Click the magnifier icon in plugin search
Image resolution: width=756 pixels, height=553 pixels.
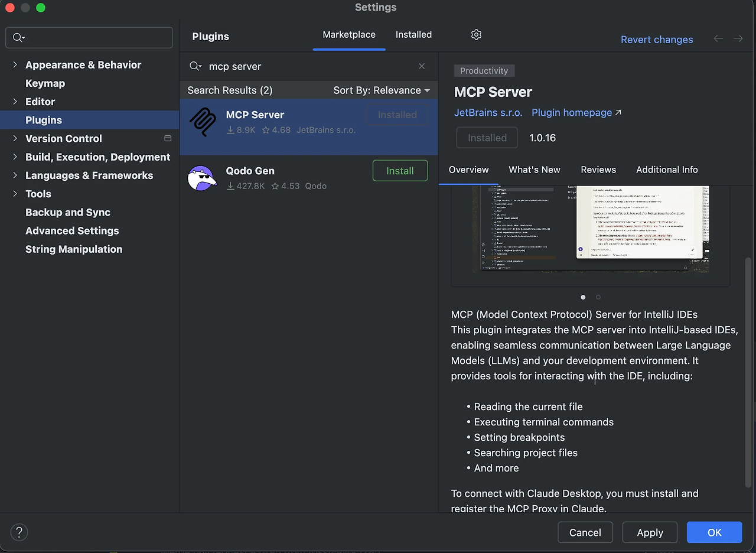coord(195,66)
